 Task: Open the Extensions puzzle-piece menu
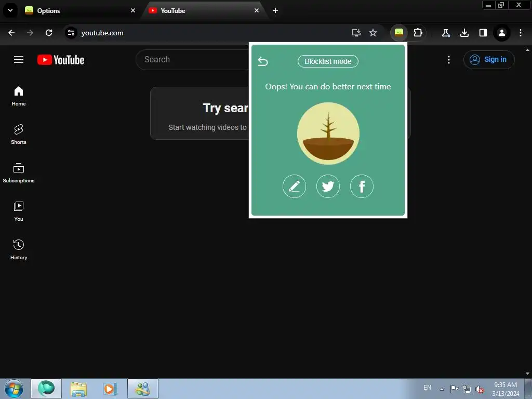(x=418, y=33)
